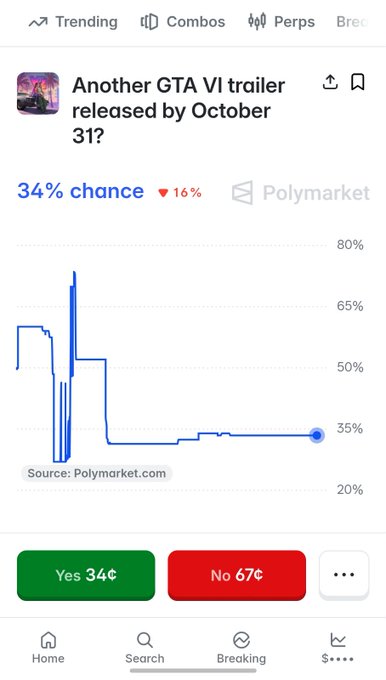386x680 pixels.
Task: Open the market title about GTA VI trailer
Action: point(178,111)
